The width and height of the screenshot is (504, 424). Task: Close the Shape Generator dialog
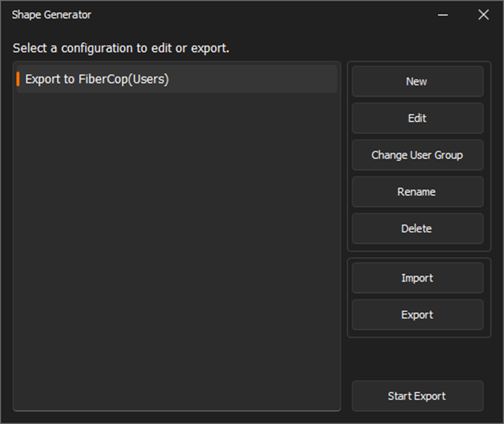(x=484, y=15)
